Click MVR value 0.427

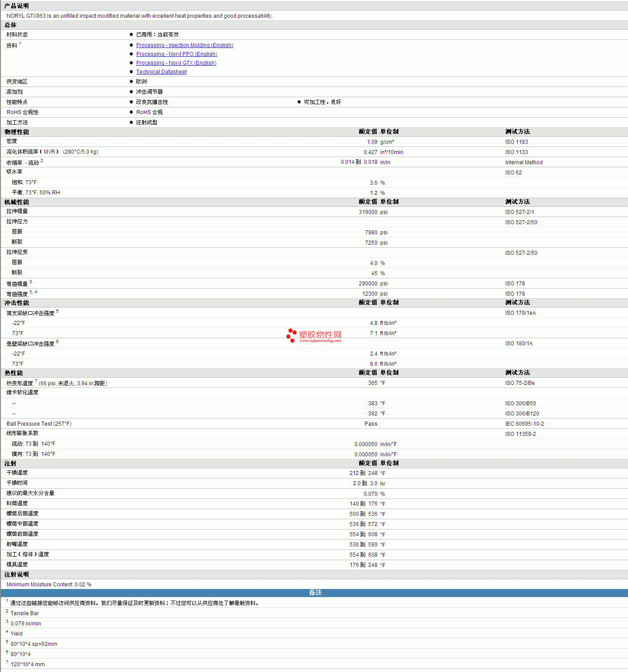[x=370, y=152]
